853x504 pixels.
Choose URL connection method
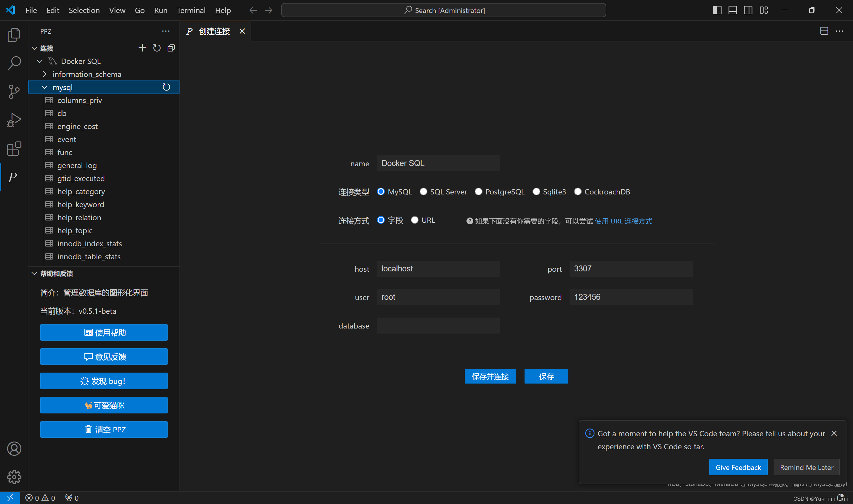(x=415, y=220)
